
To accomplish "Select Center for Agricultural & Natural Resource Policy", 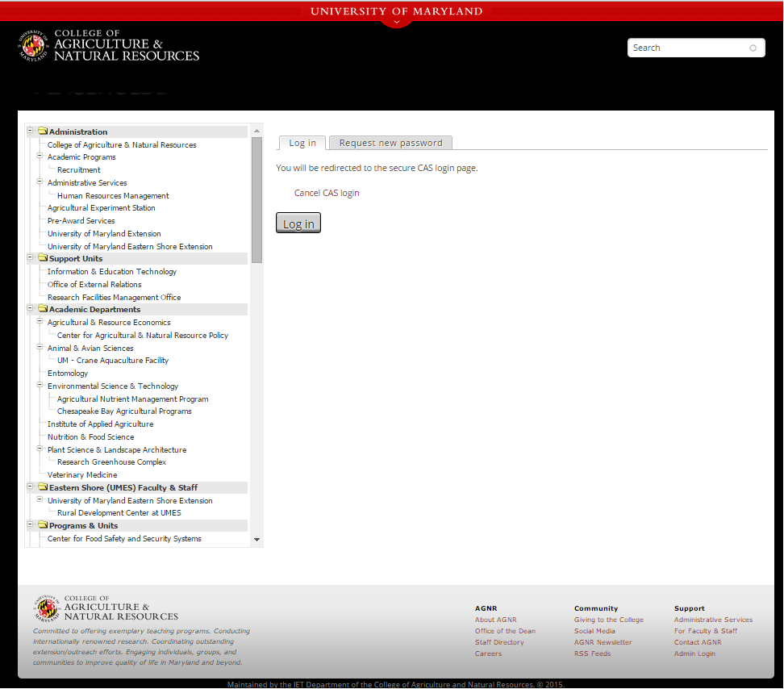I will (x=143, y=336).
